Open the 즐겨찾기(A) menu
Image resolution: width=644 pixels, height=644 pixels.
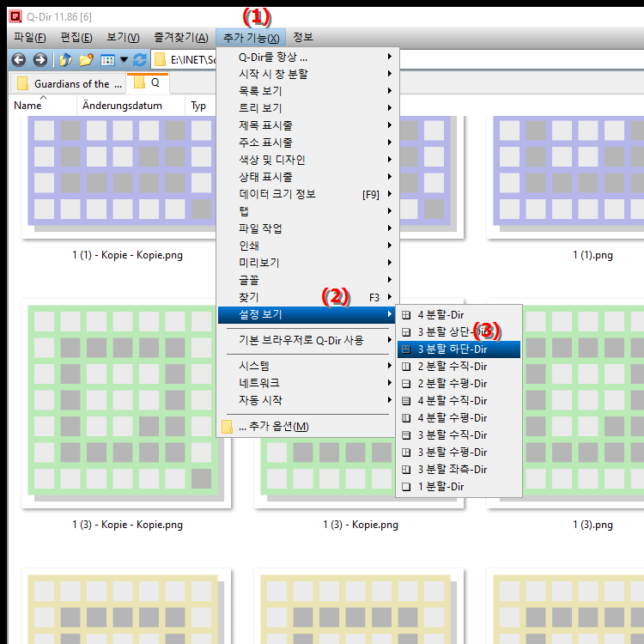click(x=180, y=38)
